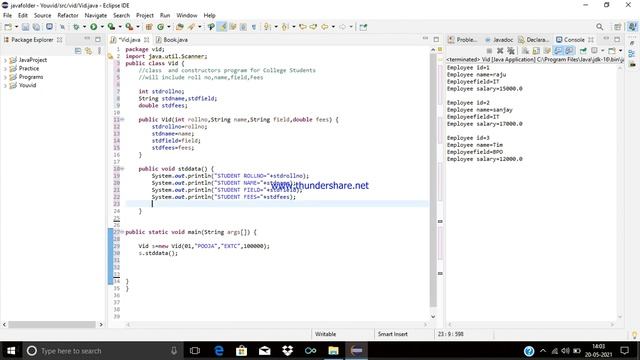Toggle Skip All Breakpoints
Image resolution: width=640 pixels, height=360 pixels.
(x=62, y=27)
